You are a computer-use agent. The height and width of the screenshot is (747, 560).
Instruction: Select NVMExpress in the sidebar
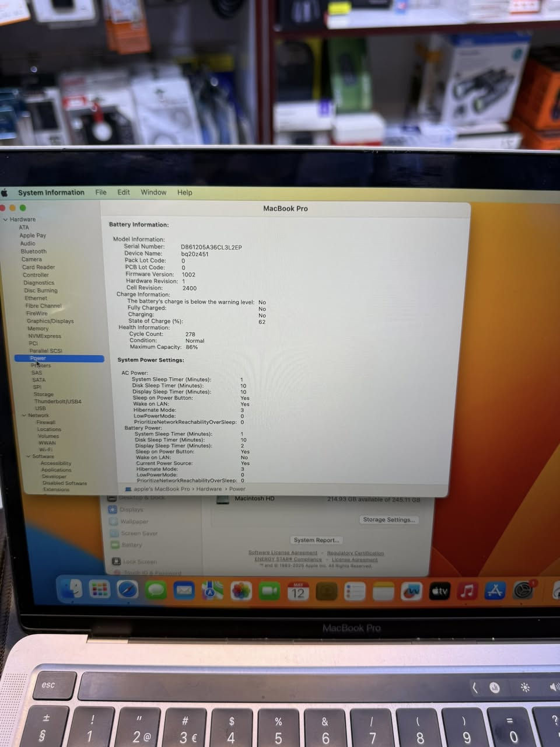point(45,336)
